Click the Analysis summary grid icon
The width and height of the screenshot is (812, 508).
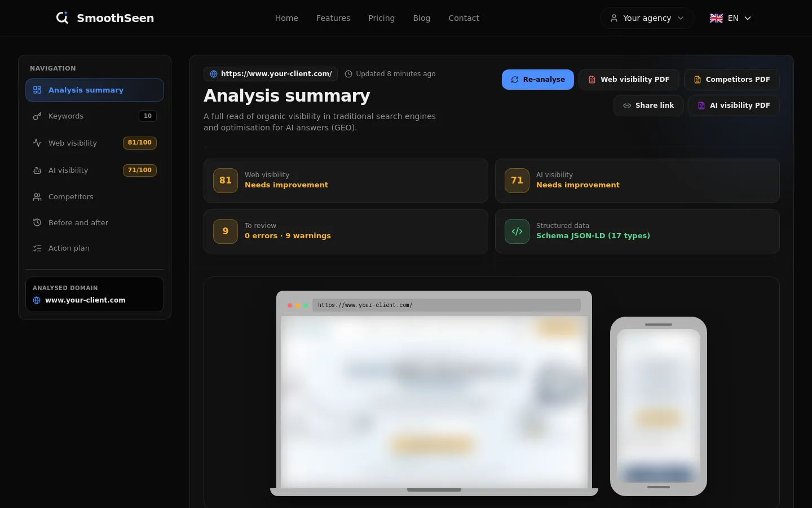click(x=37, y=90)
